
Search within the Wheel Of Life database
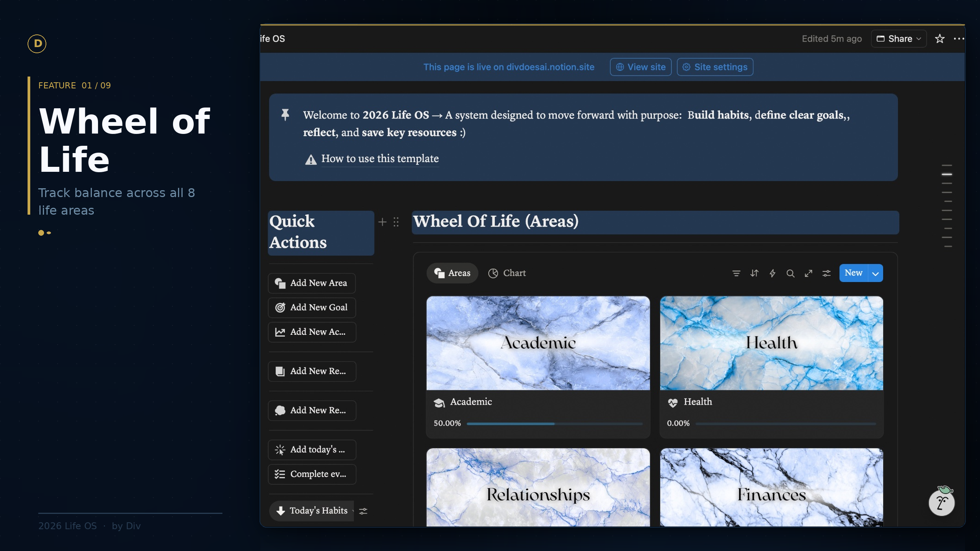coord(790,273)
